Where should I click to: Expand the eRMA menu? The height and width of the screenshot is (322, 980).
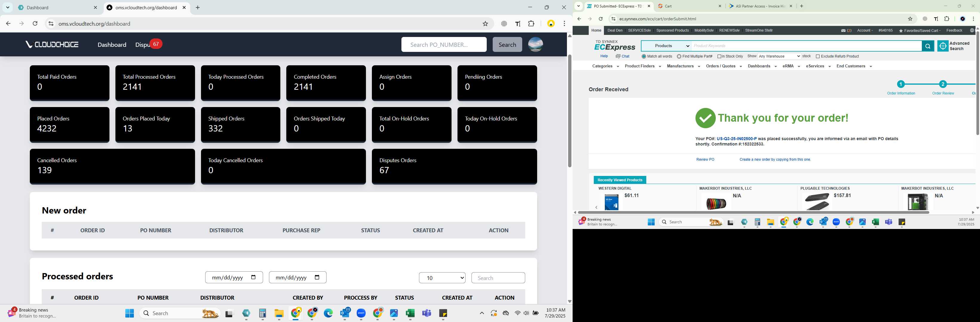(791, 66)
